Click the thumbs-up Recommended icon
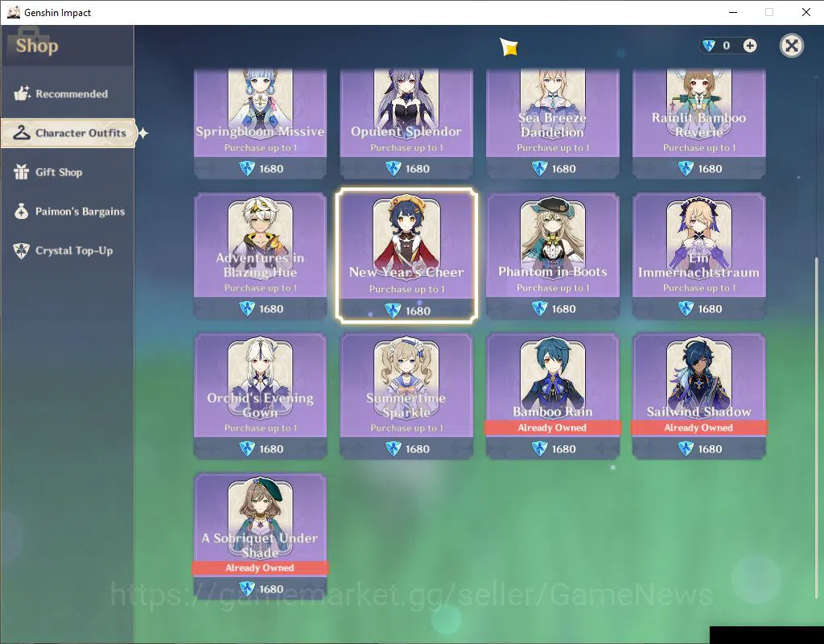 (x=22, y=93)
